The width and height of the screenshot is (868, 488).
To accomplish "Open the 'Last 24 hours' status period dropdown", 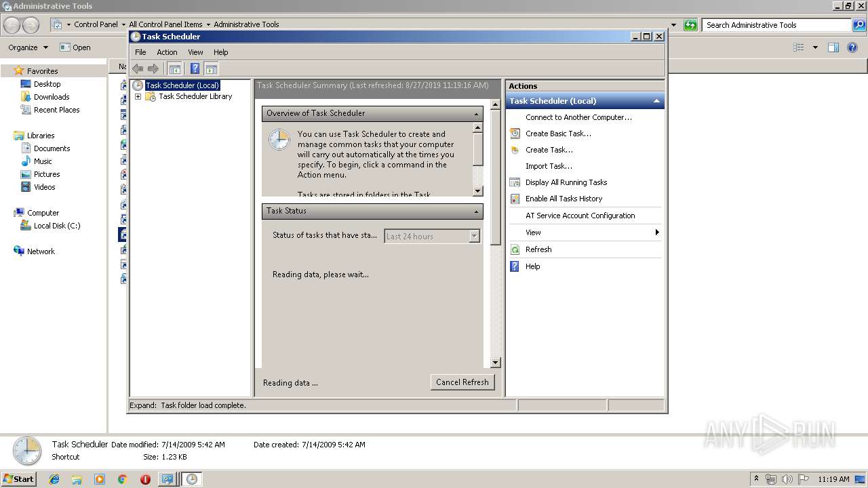I will (474, 236).
